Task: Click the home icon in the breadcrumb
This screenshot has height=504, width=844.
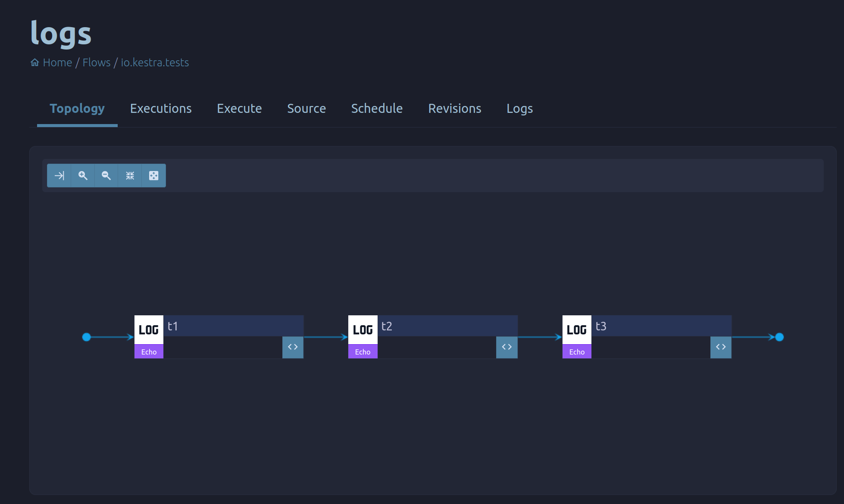Action: pos(34,62)
